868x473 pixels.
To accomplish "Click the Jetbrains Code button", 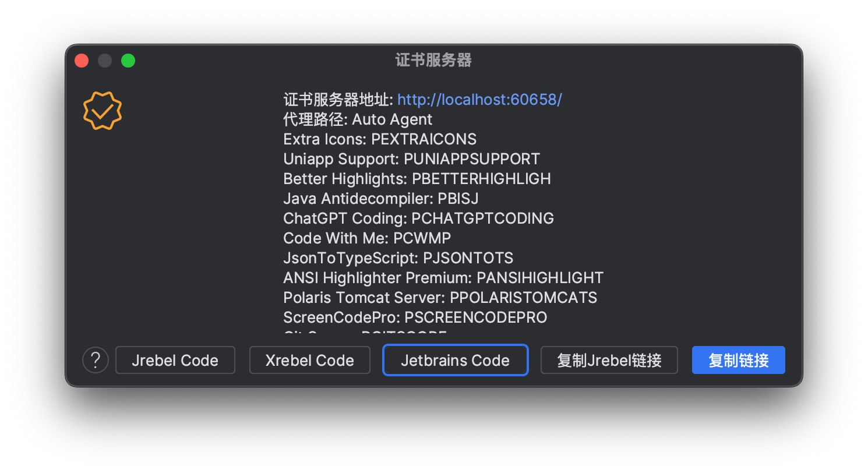I will point(456,361).
